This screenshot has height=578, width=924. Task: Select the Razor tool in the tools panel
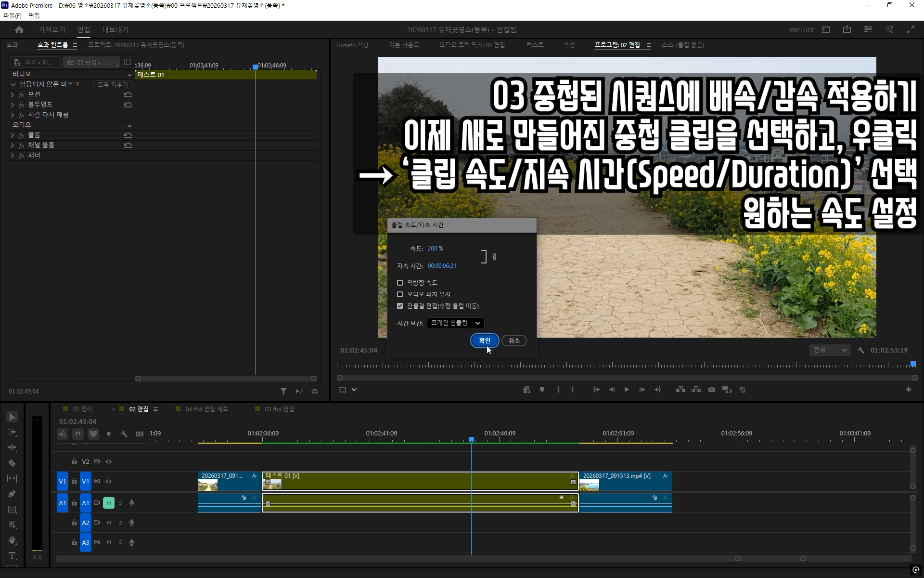[12, 463]
